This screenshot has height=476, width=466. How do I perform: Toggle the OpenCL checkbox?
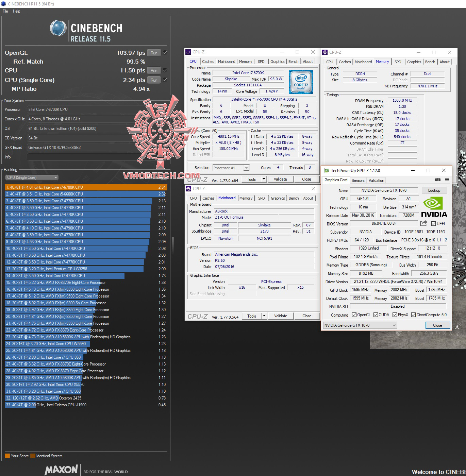click(354, 315)
